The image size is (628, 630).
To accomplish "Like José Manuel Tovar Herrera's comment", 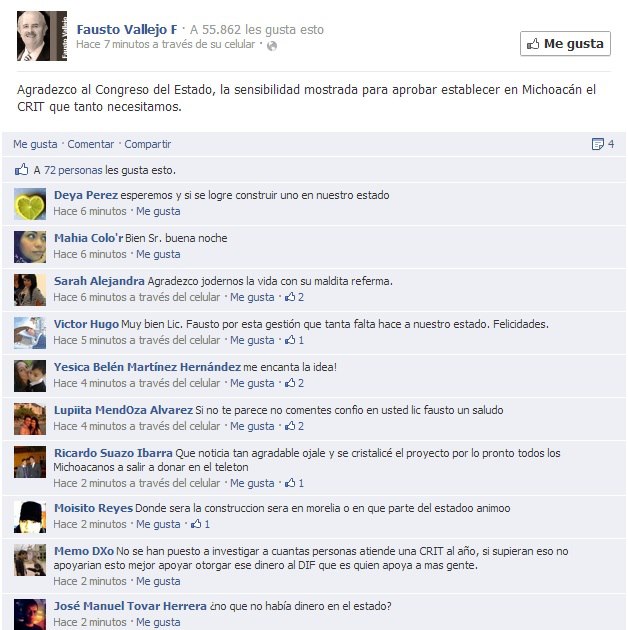I will pos(158,622).
